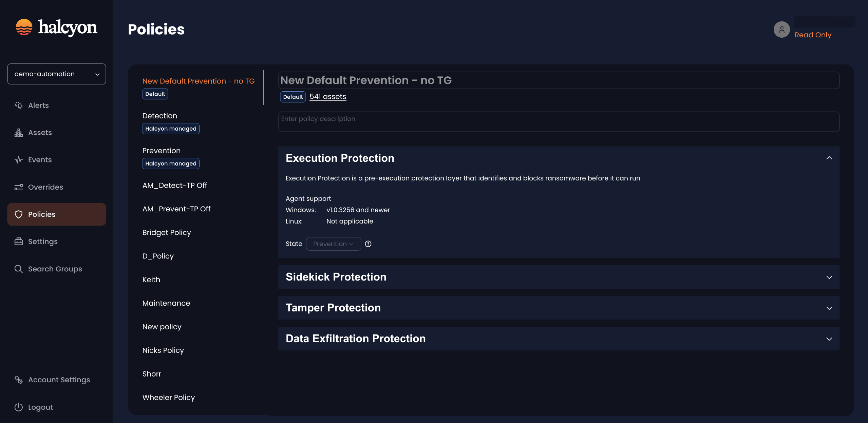Click the user avatar in the top right
Screen dimensions: 868x423
(x=781, y=30)
